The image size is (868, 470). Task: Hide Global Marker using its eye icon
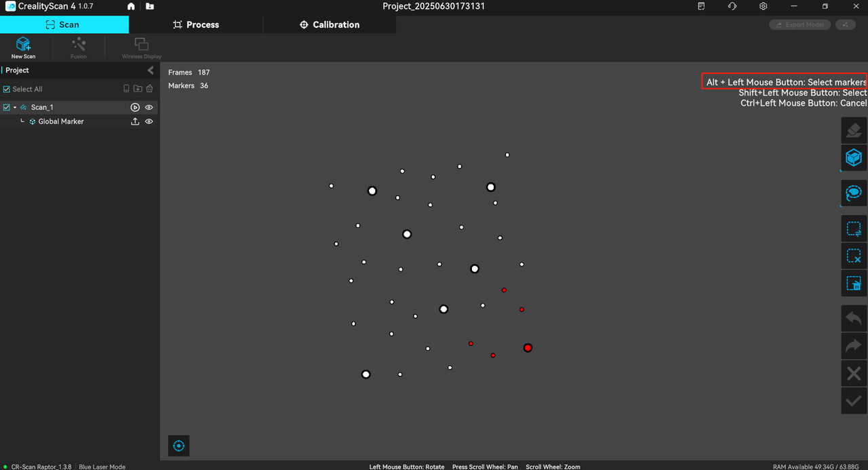point(149,121)
